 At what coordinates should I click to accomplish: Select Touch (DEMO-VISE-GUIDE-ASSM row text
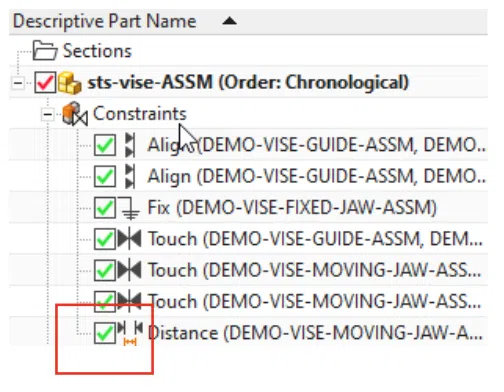[x=315, y=239]
